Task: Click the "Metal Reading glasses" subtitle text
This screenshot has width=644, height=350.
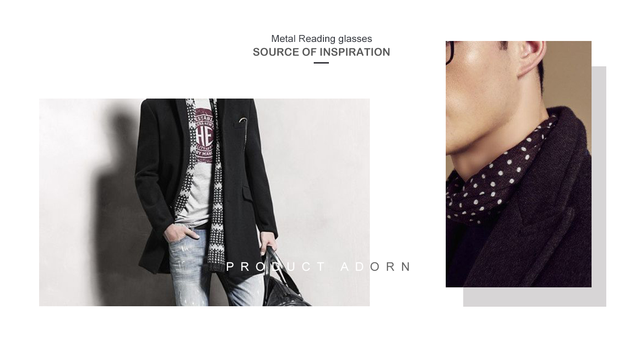Action: 322,39
